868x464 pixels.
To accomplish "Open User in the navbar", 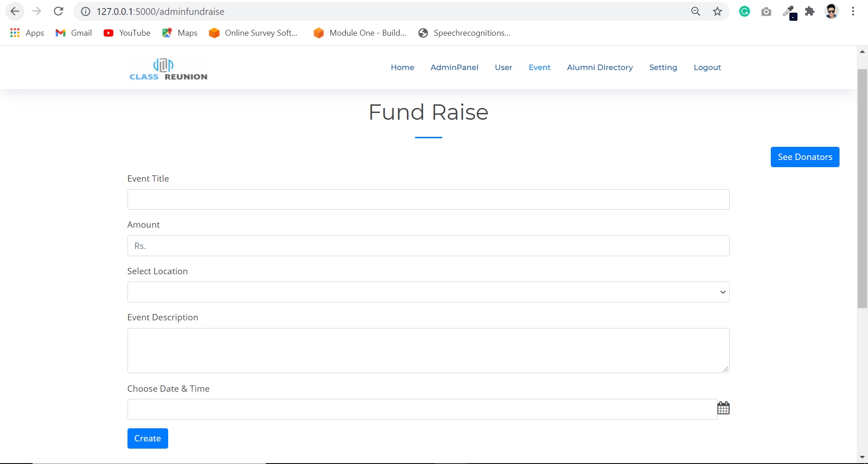I will point(504,67).
